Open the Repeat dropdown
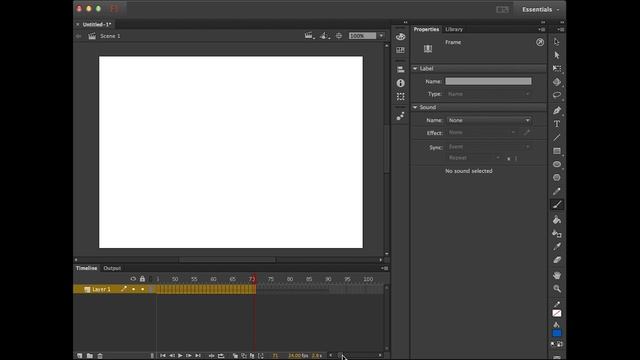This screenshot has height=360, width=640. click(474, 158)
